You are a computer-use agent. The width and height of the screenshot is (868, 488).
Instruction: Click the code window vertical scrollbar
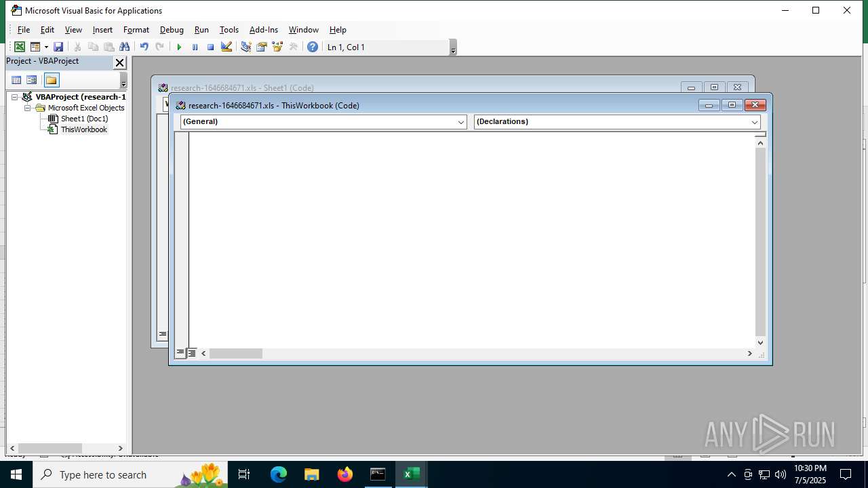760,243
